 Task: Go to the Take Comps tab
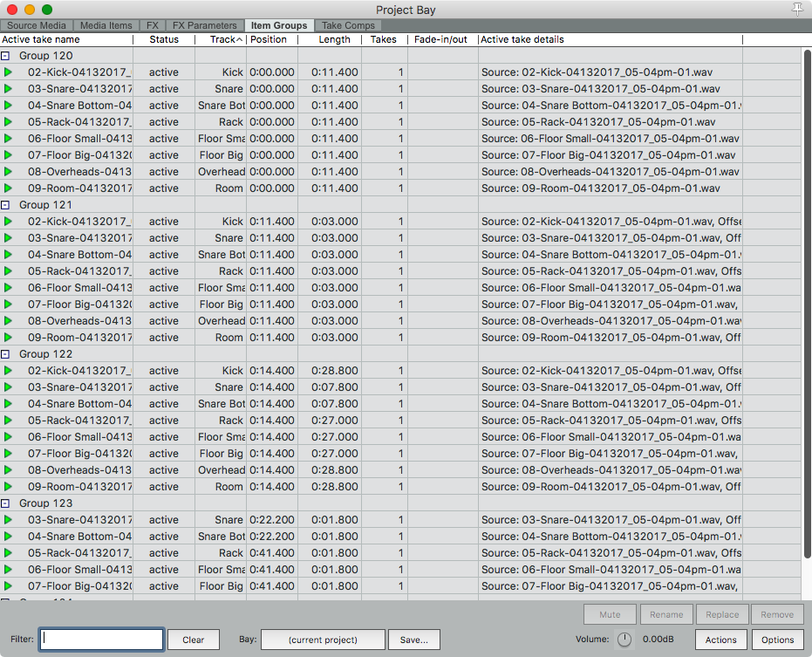(x=348, y=25)
